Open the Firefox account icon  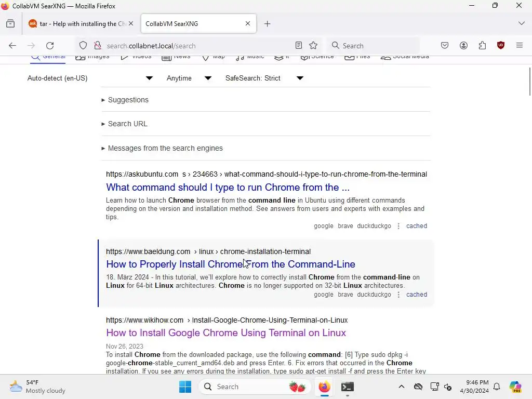tap(463, 46)
